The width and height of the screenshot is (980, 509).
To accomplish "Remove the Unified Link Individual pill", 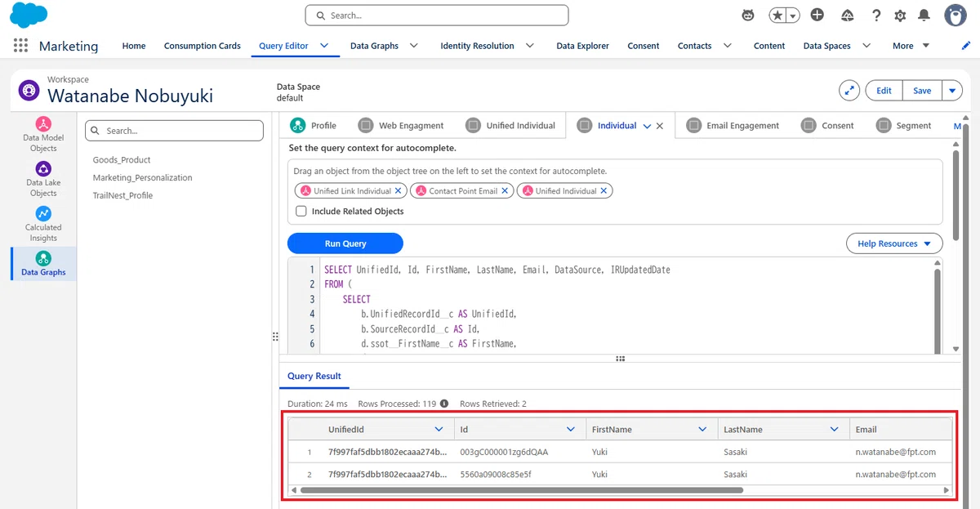I will tap(399, 190).
